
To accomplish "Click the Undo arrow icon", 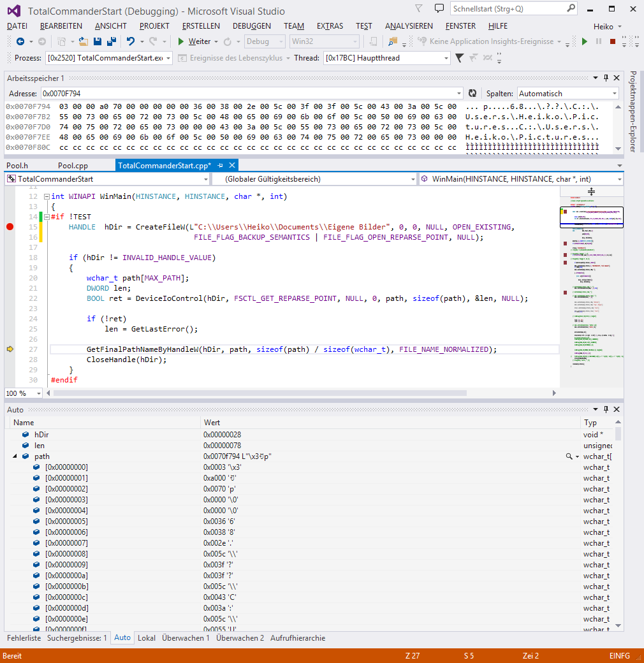I will (130, 41).
